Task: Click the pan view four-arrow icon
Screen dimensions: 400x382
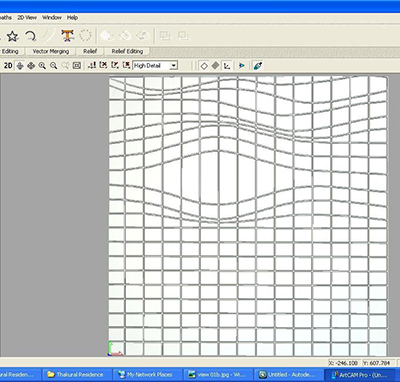Action: (31, 66)
